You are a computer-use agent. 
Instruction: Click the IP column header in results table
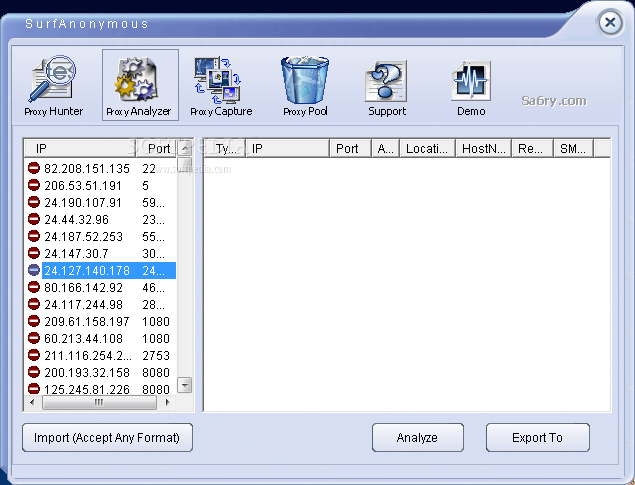click(288, 148)
